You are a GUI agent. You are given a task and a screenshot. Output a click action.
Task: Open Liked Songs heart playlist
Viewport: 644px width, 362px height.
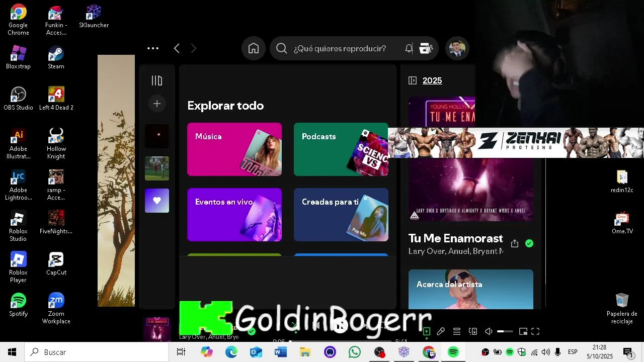157,201
